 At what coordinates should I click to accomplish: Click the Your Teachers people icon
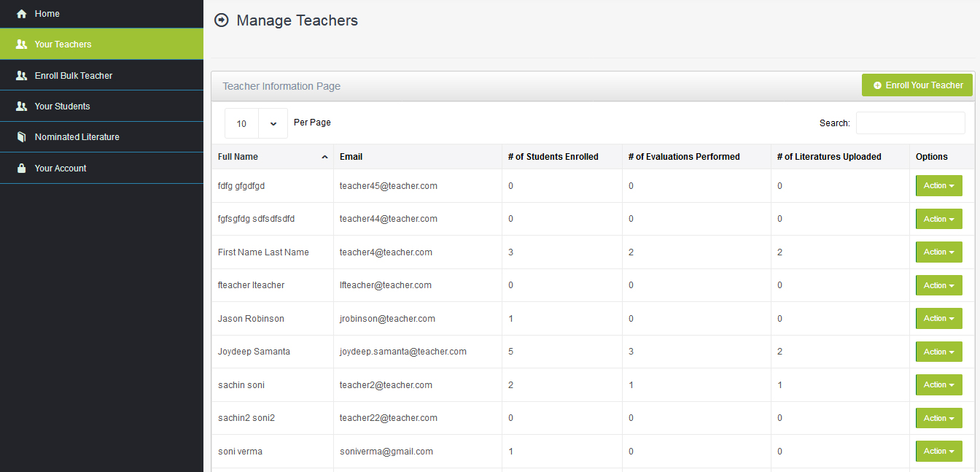(21, 45)
